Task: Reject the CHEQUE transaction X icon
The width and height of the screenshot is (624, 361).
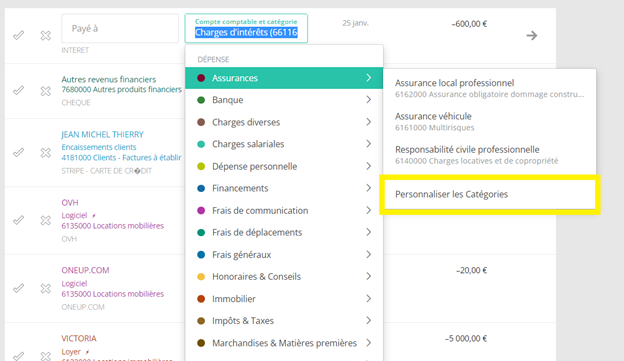Action: (x=46, y=91)
